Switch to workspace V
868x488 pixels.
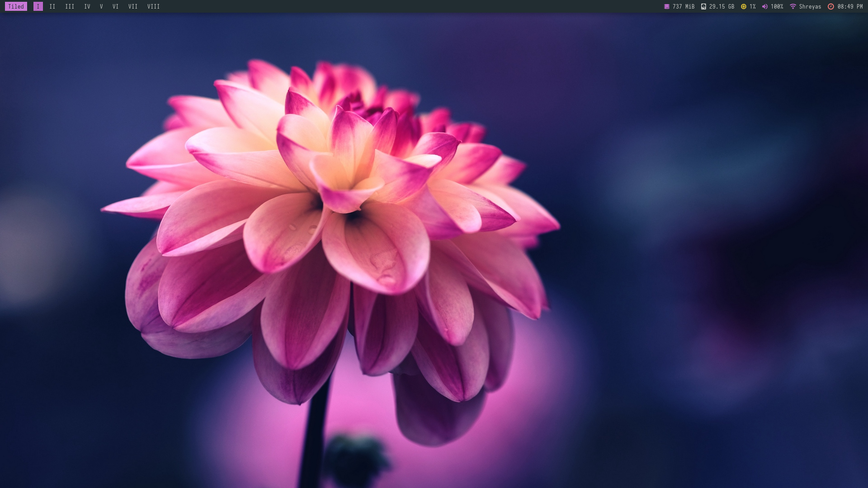click(x=101, y=6)
